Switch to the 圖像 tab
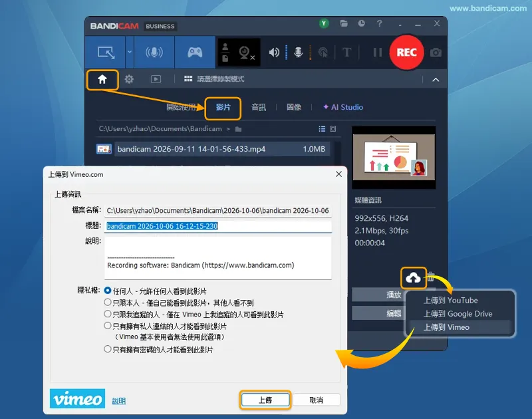The height and width of the screenshot is (419, 532). click(294, 108)
